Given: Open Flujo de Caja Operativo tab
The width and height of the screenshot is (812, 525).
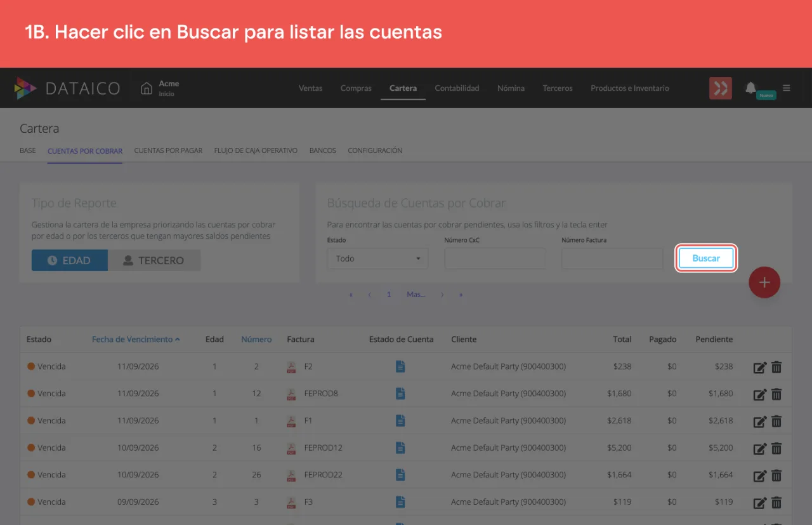Looking at the screenshot, I should click(x=256, y=151).
